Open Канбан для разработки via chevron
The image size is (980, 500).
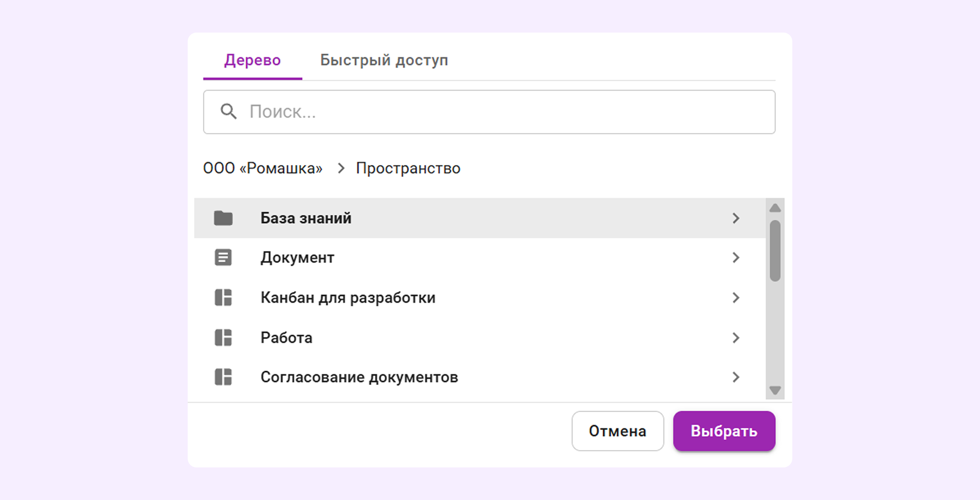[736, 298]
